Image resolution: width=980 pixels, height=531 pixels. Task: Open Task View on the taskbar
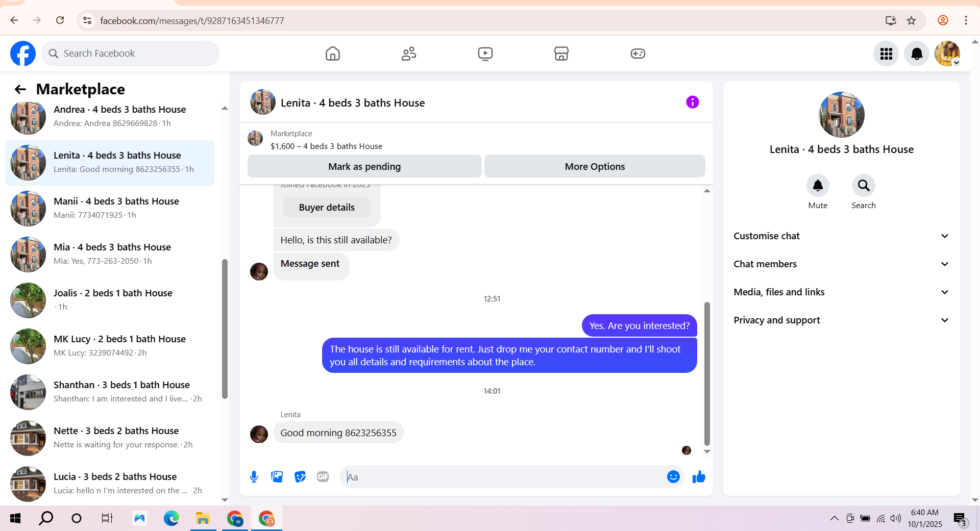tap(107, 518)
